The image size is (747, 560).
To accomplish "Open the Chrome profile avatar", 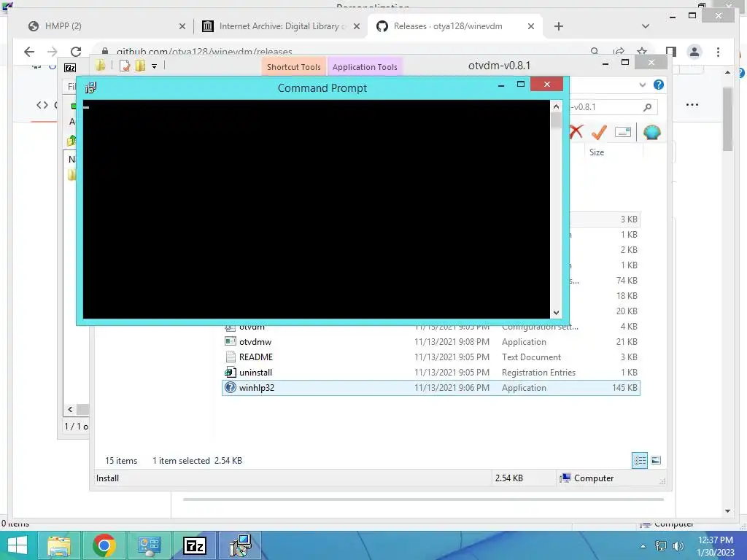I will pyautogui.click(x=694, y=52).
